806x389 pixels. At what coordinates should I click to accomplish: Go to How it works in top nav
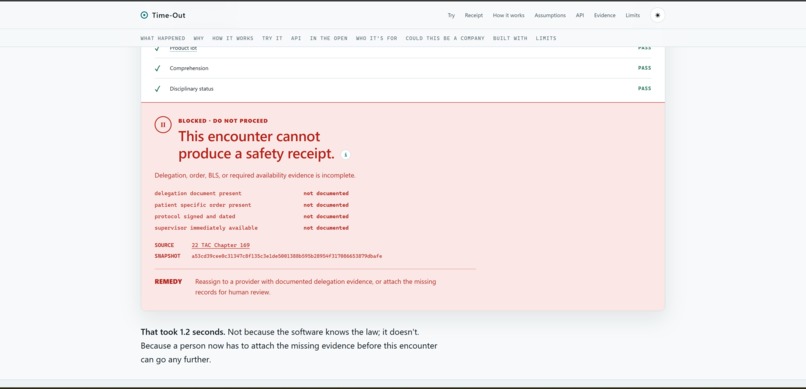[x=508, y=15]
